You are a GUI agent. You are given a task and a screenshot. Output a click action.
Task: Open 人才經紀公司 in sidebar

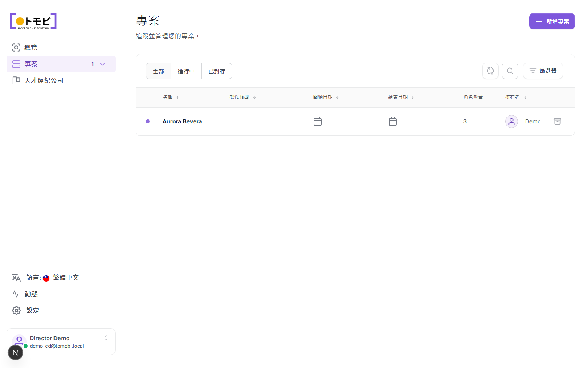(61, 81)
